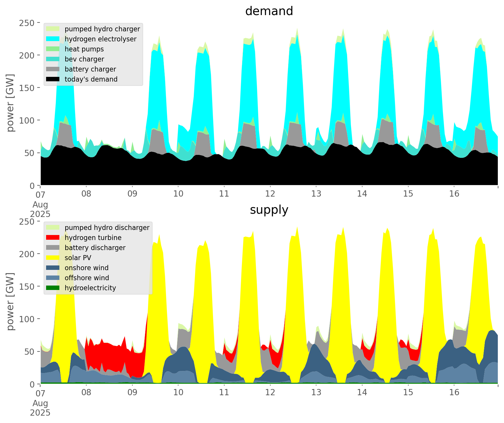The width and height of the screenshot is (504, 423).
Task: Click the black today's demand legend swatch
Action: click(53, 79)
